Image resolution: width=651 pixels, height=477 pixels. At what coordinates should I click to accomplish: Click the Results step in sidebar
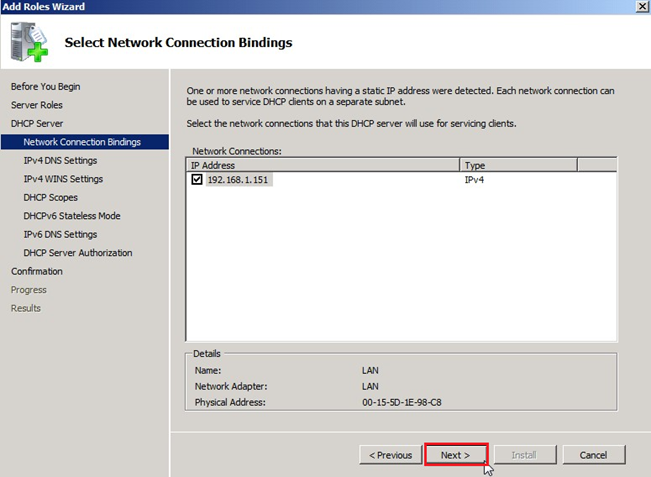(x=26, y=308)
